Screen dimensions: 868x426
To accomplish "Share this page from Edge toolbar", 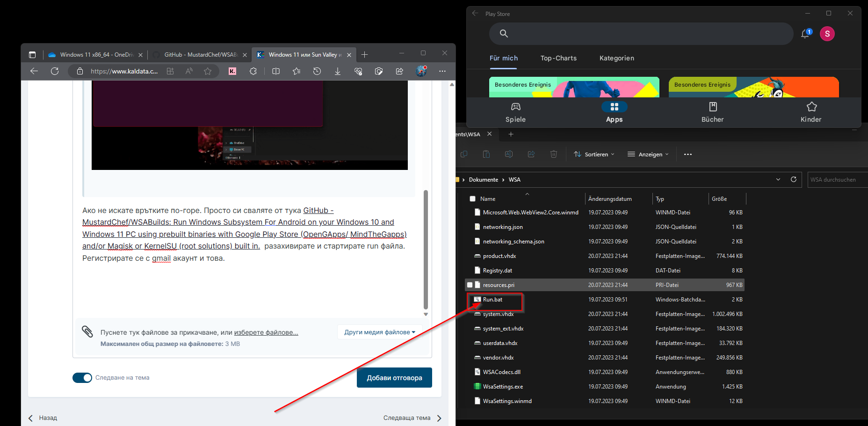I will click(399, 71).
